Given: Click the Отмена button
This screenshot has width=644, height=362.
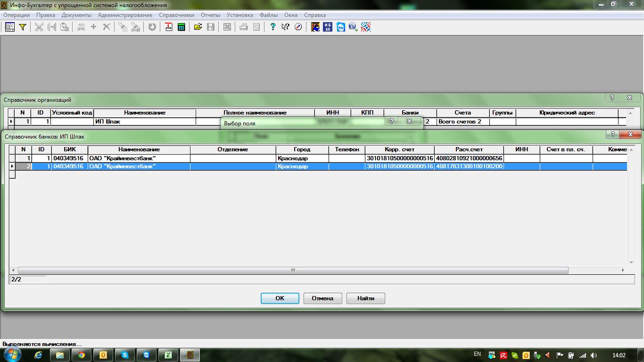Looking at the screenshot, I should tap(322, 298).
